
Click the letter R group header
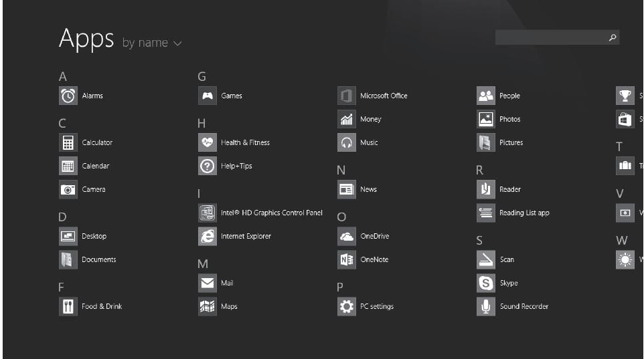(x=480, y=170)
